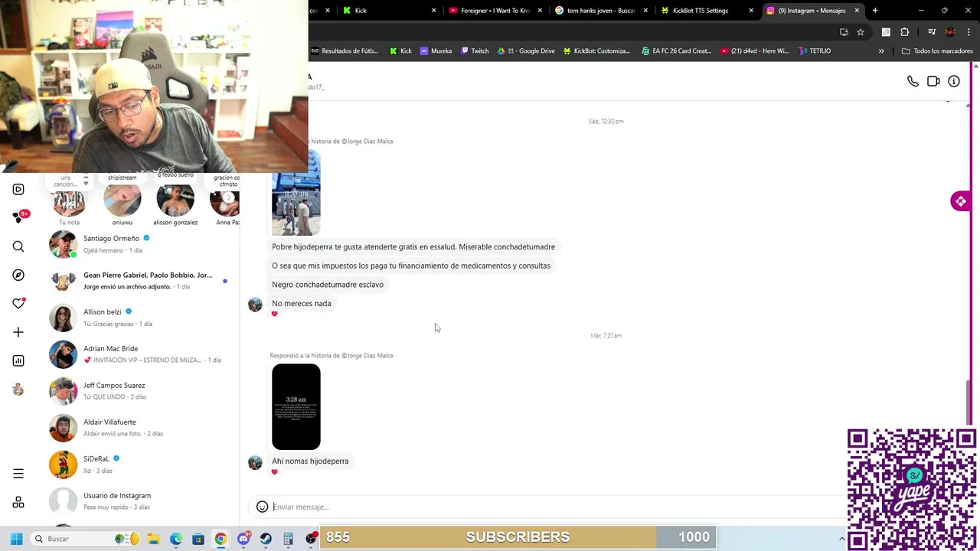Open Calculator from taskbar

pos(288,539)
